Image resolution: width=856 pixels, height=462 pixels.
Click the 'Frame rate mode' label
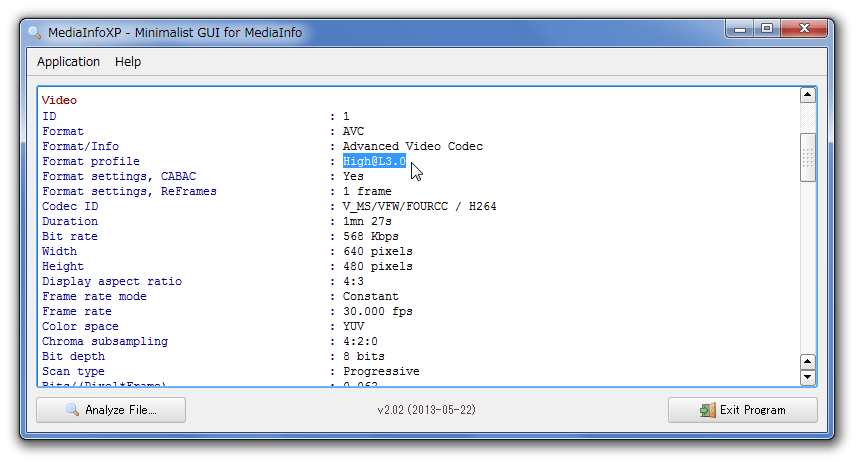click(x=94, y=296)
